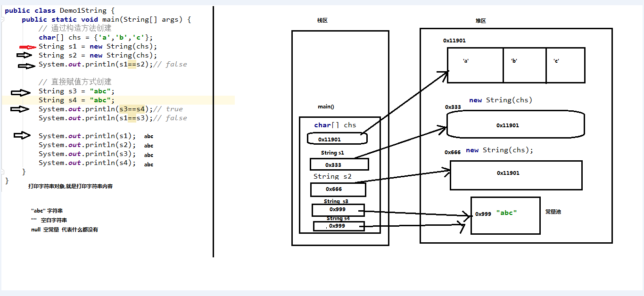644x296 pixels.
Task: Click the red arrow beside String s1 declaration
Action: pos(27,47)
